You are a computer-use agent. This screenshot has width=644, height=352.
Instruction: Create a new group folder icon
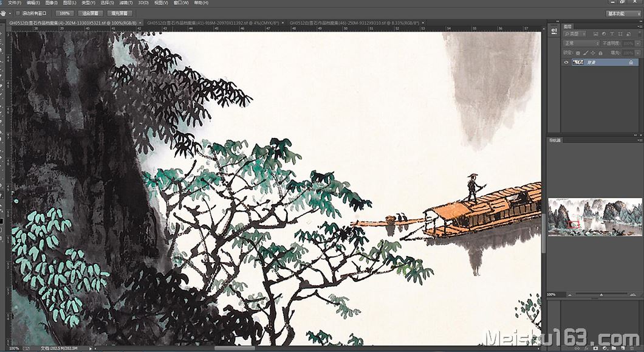pos(614,349)
